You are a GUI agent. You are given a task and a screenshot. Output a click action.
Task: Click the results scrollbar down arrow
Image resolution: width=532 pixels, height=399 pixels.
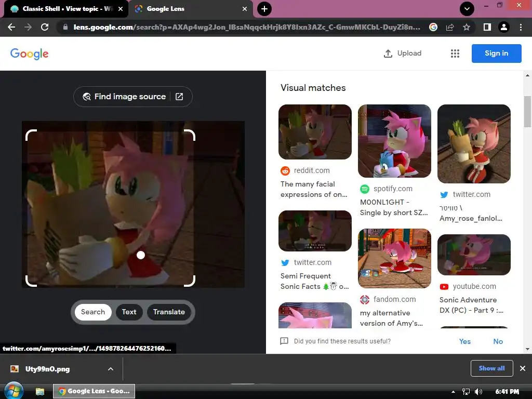click(527, 349)
